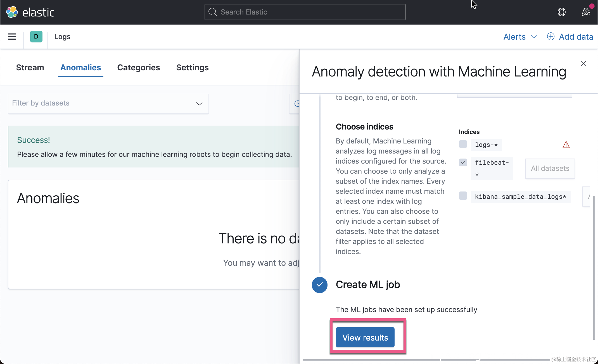Open the Settings tab
Screen dimensions: 598x364
tap(192, 68)
